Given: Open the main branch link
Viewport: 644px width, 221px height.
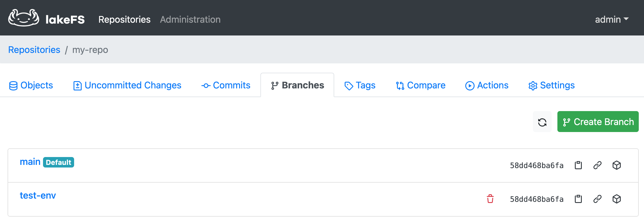Looking at the screenshot, I should [x=30, y=162].
